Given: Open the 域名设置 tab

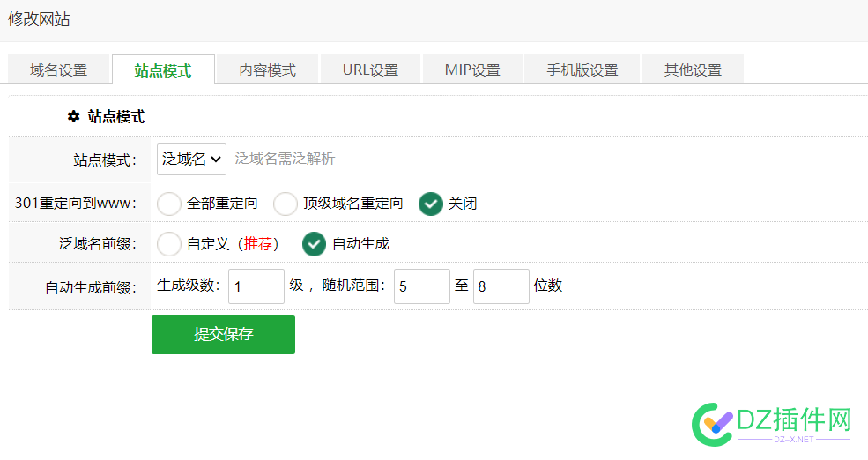Looking at the screenshot, I should coord(59,70).
